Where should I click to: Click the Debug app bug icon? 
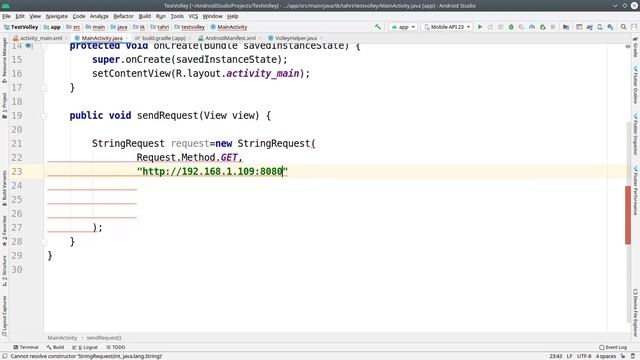pos(511,27)
